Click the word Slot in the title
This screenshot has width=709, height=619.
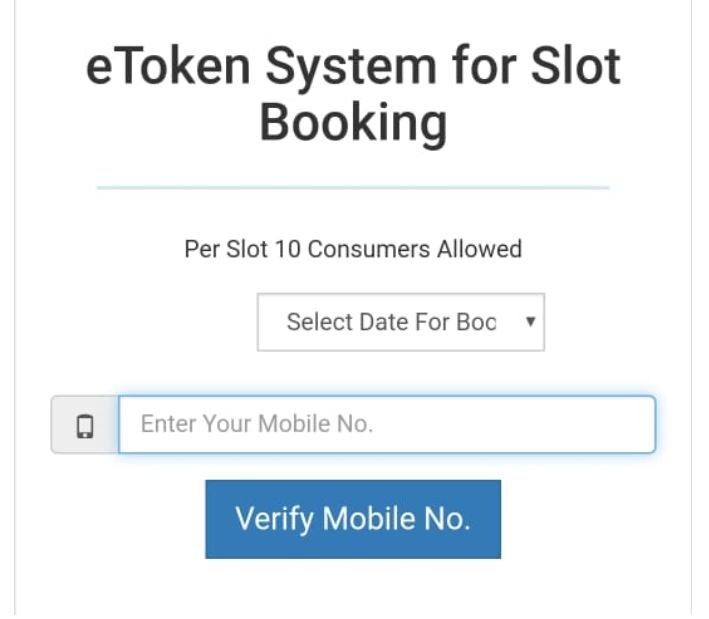[x=576, y=66]
